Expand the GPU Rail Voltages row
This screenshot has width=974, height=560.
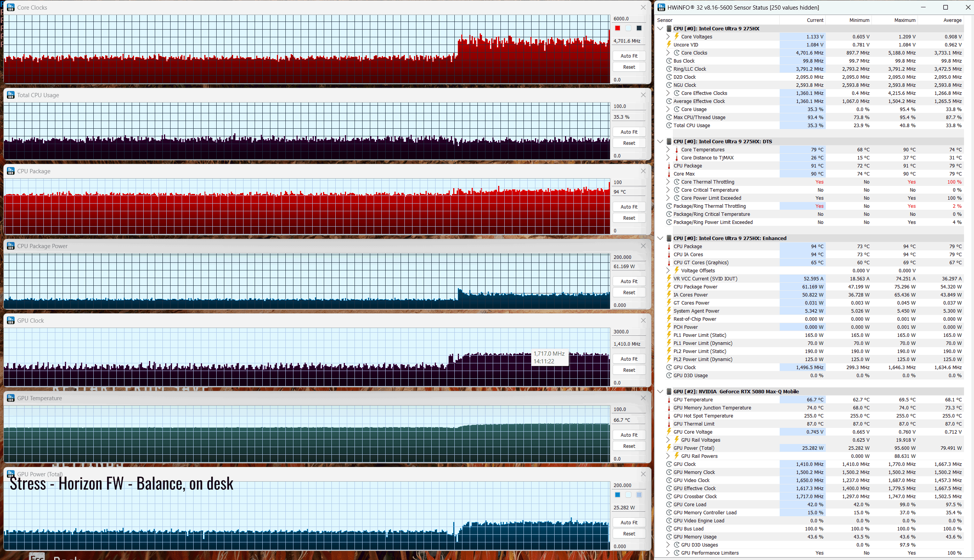(668, 440)
